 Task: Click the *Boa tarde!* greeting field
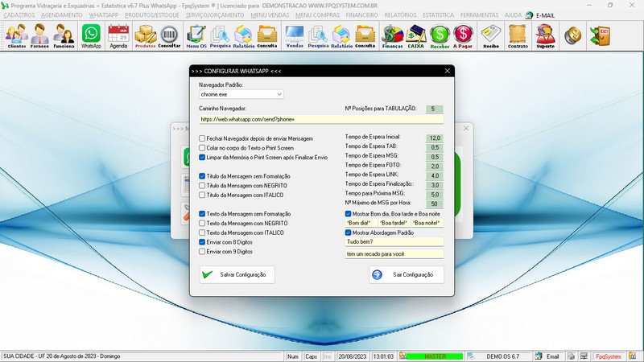[x=394, y=223]
